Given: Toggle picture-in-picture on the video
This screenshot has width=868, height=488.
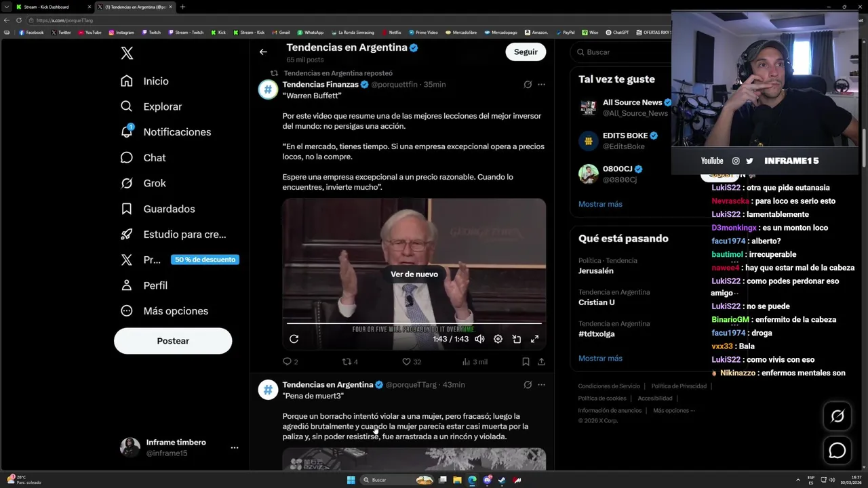Looking at the screenshot, I should pyautogui.click(x=516, y=339).
